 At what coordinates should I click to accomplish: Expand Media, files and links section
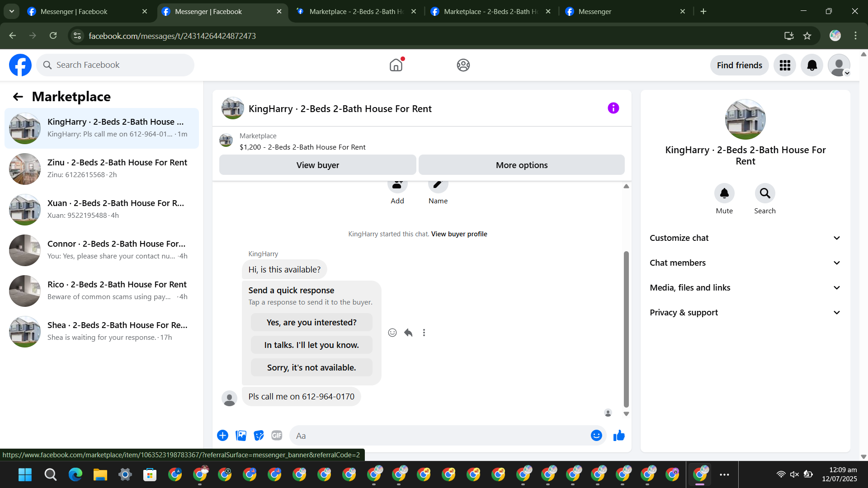tap(745, 288)
